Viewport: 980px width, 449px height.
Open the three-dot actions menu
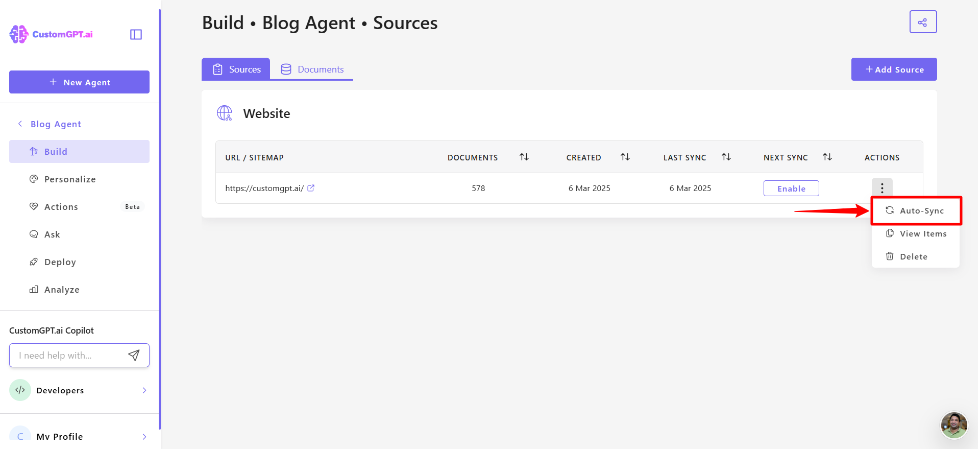tap(881, 188)
